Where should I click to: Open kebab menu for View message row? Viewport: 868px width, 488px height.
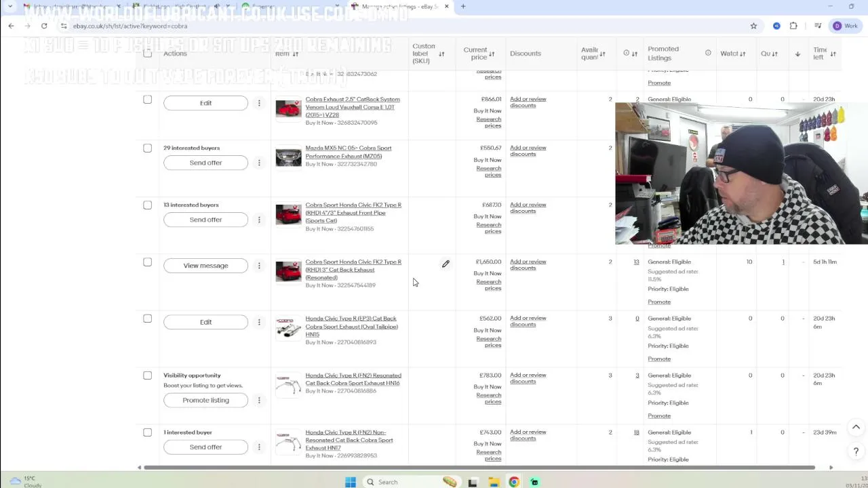(x=258, y=266)
